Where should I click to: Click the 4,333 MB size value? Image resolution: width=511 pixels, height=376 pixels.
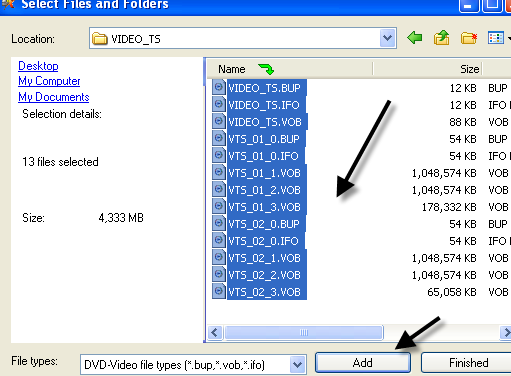click(121, 218)
